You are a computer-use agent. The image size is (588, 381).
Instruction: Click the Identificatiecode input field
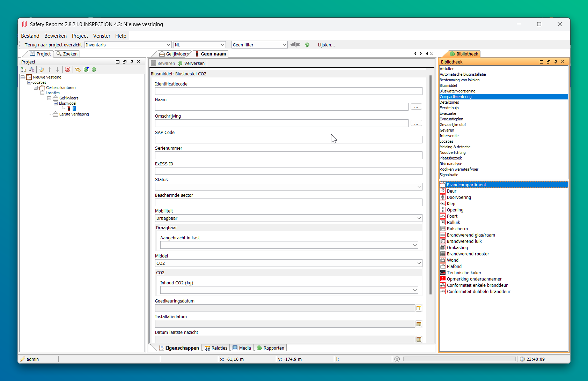288,91
